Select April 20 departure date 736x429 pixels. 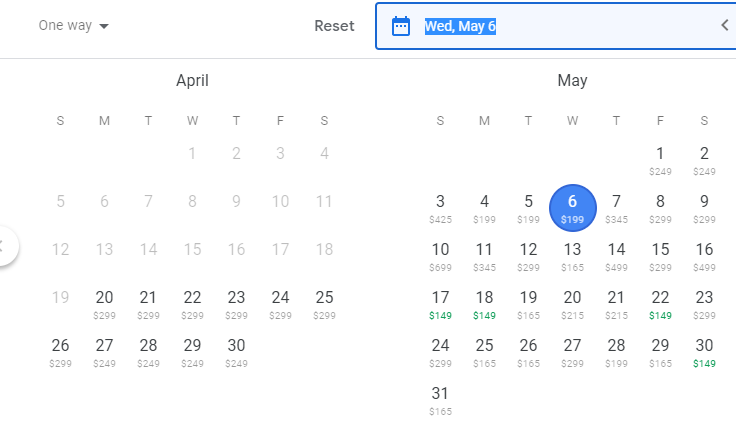point(104,302)
